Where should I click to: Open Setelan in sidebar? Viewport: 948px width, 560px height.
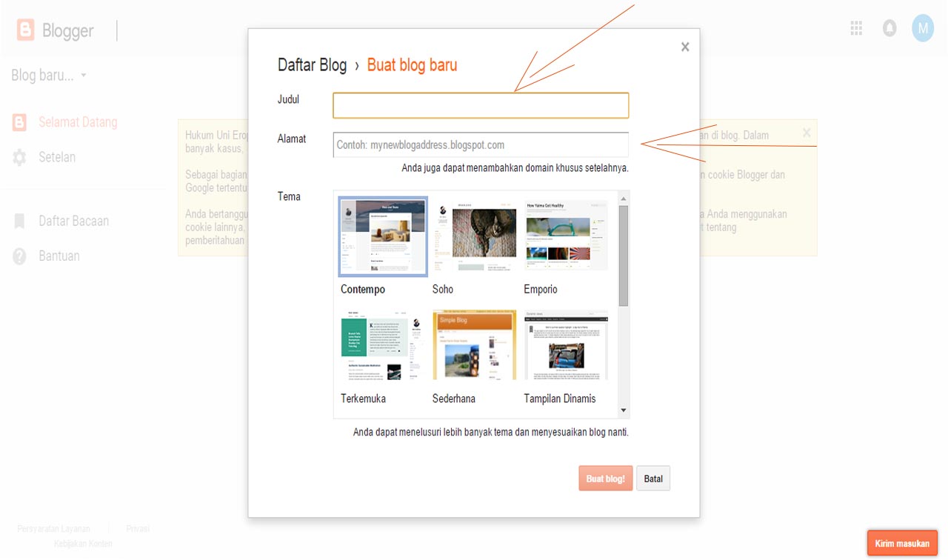click(x=57, y=157)
